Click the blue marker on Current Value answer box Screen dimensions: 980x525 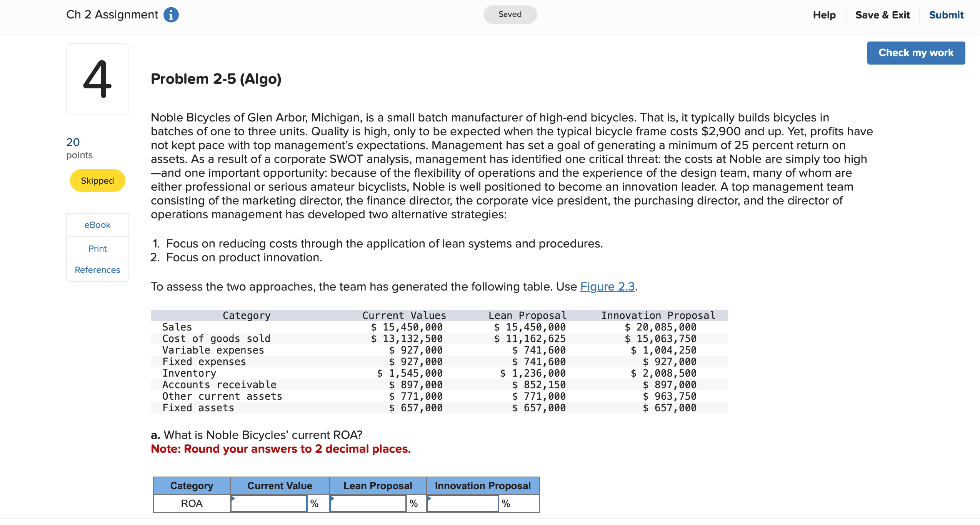[x=233, y=498]
